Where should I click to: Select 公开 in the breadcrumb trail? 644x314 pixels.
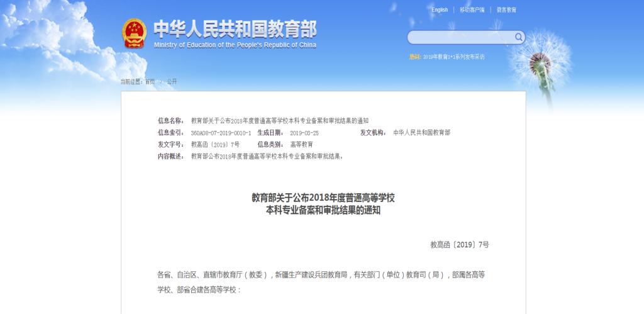(x=172, y=82)
